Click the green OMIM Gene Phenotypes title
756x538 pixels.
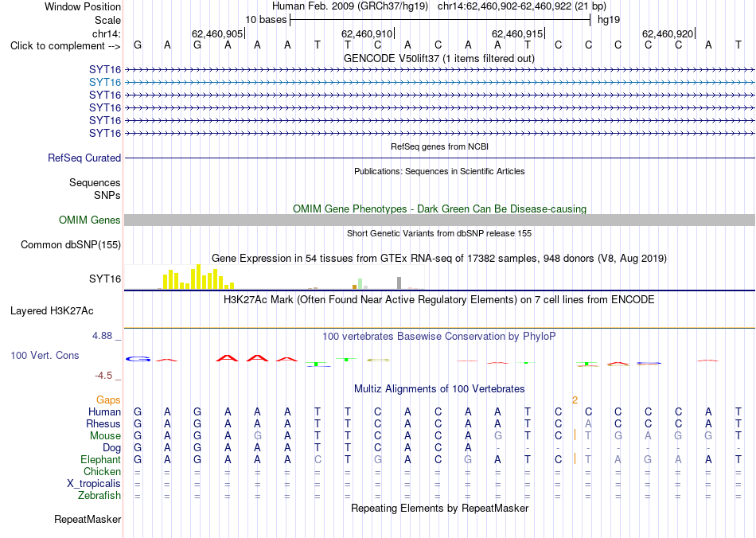pos(440,209)
